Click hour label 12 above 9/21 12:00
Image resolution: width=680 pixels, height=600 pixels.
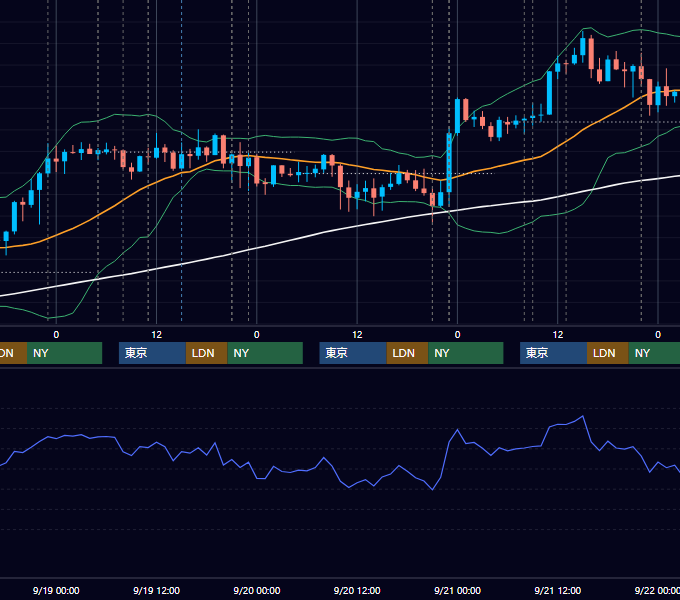558,335
